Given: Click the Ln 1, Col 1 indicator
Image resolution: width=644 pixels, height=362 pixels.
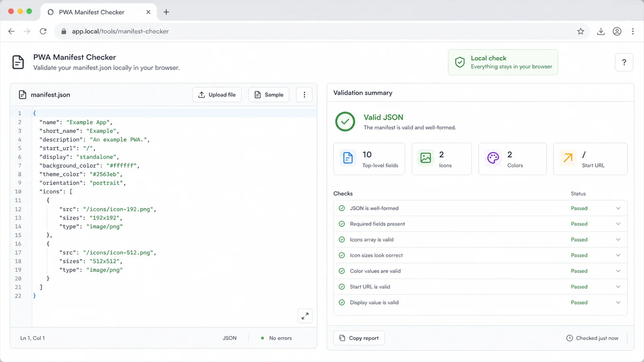Looking at the screenshot, I should (33, 338).
